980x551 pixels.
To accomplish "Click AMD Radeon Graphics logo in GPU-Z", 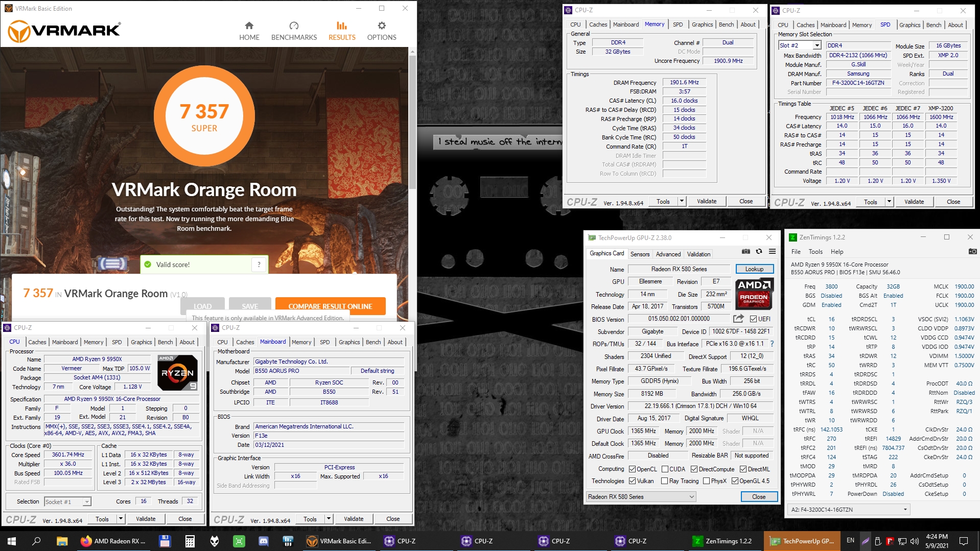I will [754, 294].
